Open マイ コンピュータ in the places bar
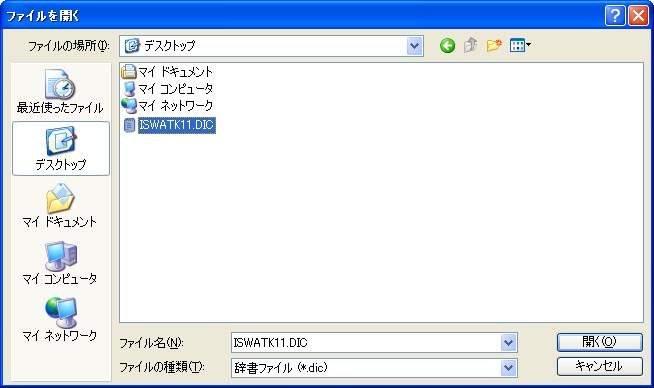654x388 pixels. 60,262
